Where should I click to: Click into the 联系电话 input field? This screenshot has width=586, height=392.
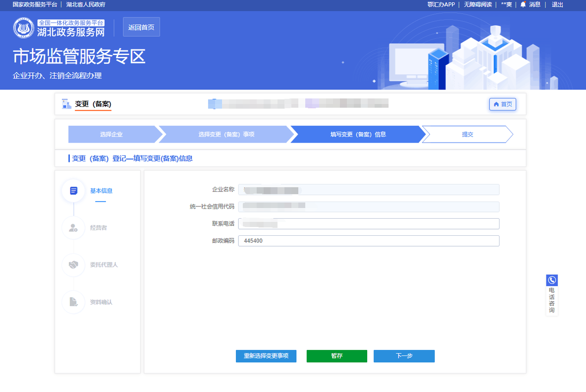(x=369, y=224)
